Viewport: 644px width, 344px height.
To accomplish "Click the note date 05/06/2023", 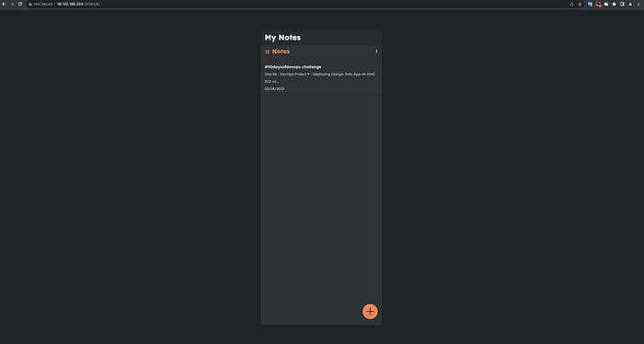I will click(x=274, y=88).
